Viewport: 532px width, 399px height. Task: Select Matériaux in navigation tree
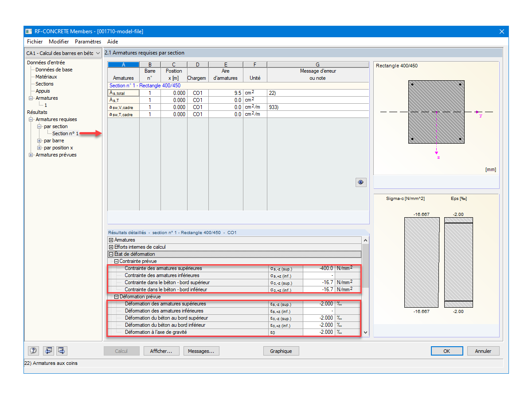[x=46, y=77]
